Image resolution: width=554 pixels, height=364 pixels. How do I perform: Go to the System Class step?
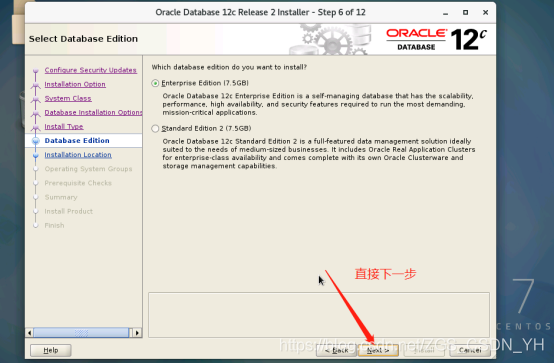[x=68, y=98]
